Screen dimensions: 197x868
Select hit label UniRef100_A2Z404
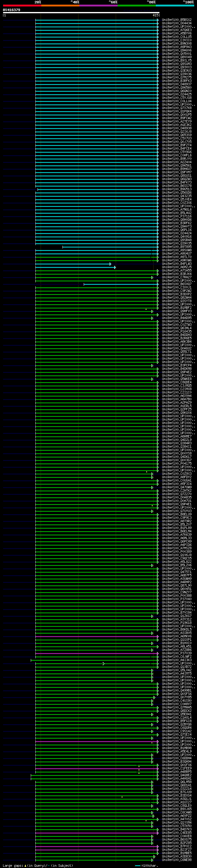(177, 162)
